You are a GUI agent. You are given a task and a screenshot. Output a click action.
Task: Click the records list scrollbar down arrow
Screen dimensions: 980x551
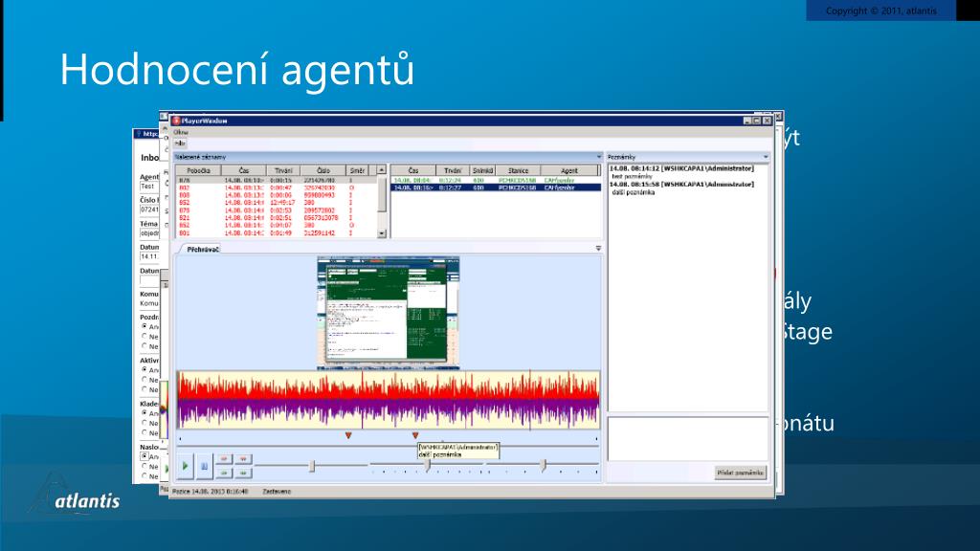coord(381,233)
